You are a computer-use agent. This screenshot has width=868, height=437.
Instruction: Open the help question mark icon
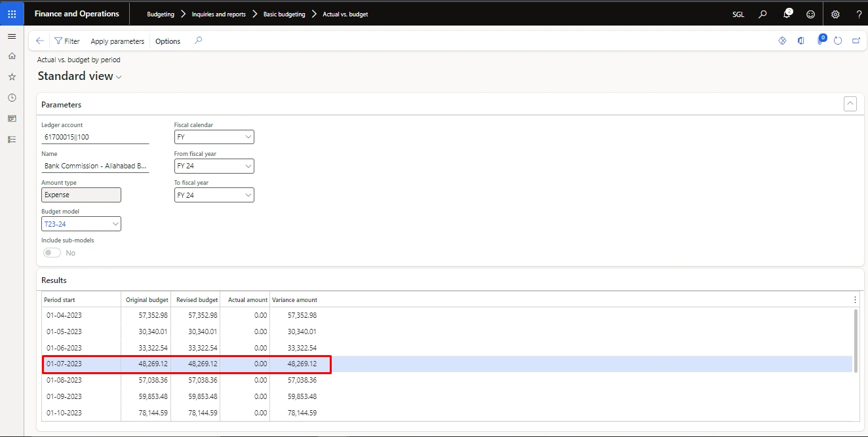859,14
